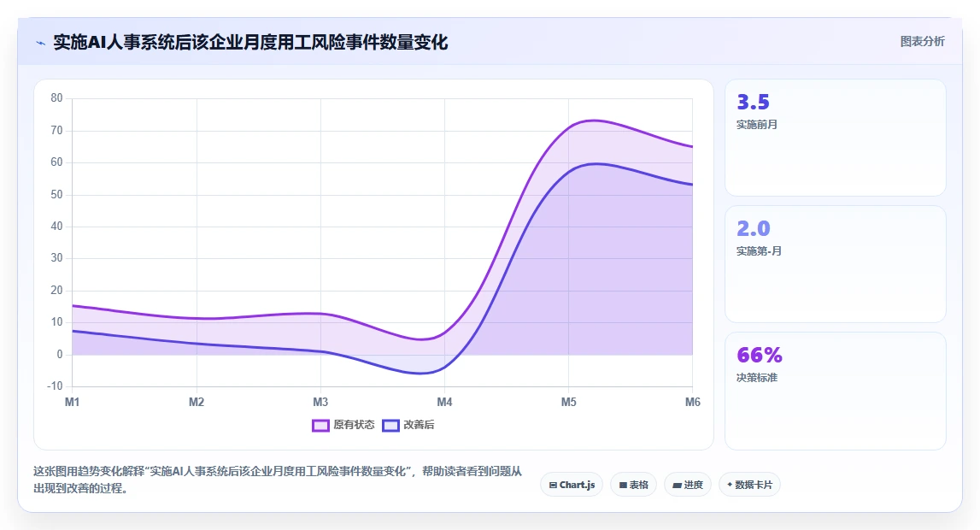Viewport: 980px width, 530px height.
Task: Click the 3.5 value in first card
Action: point(753,102)
